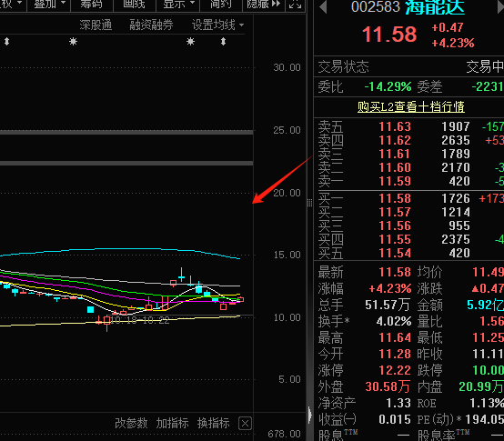
Task: Click the 涨停 price 12.22
Action: click(x=395, y=370)
